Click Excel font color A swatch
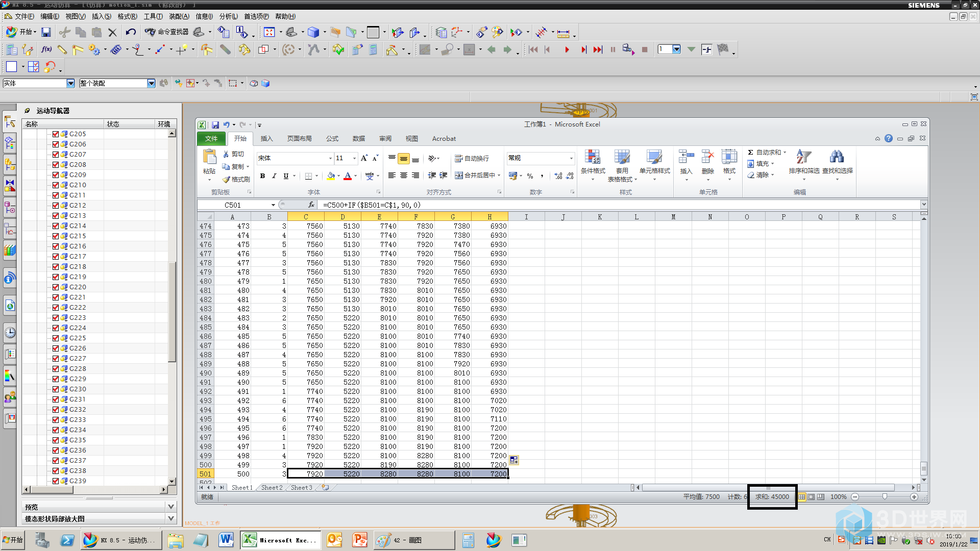The height and width of the screenshot is (551, 980). pyautogui.click(x=348, y=176)
